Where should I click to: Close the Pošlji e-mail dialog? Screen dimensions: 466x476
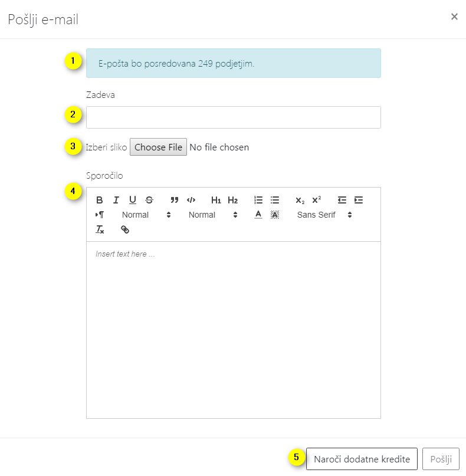[x=454, y=17]
